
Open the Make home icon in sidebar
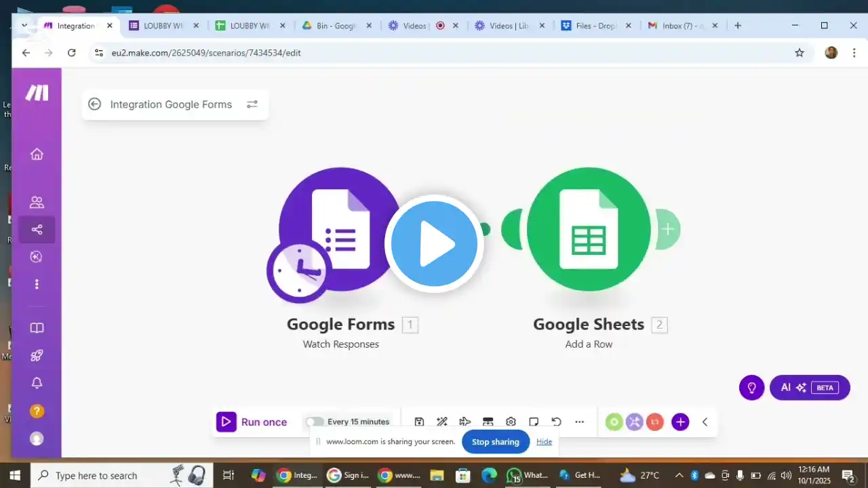click(37, 154)
